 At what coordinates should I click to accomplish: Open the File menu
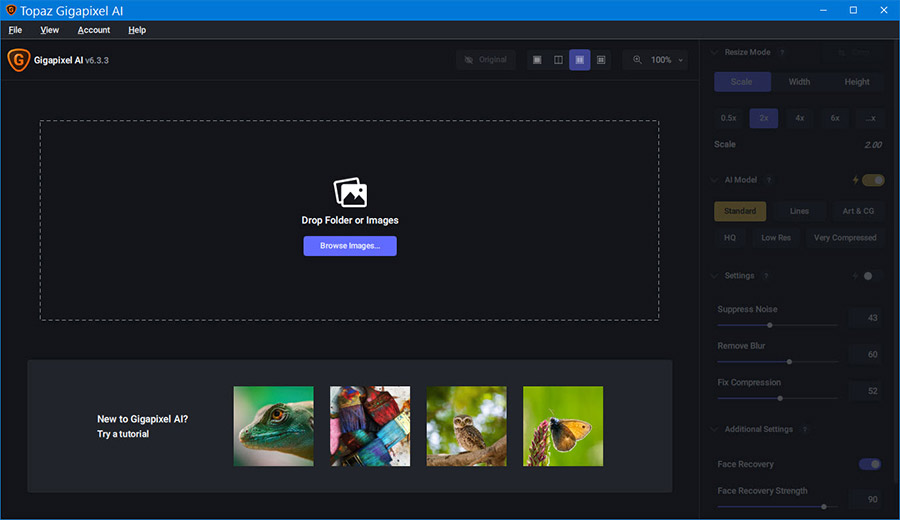click(15, 30)
